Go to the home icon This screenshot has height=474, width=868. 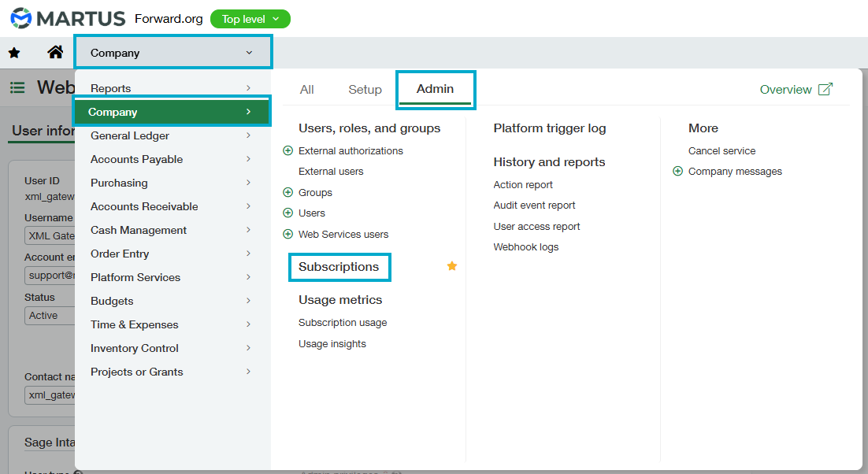pyautogui.click(x=55, y=52)
